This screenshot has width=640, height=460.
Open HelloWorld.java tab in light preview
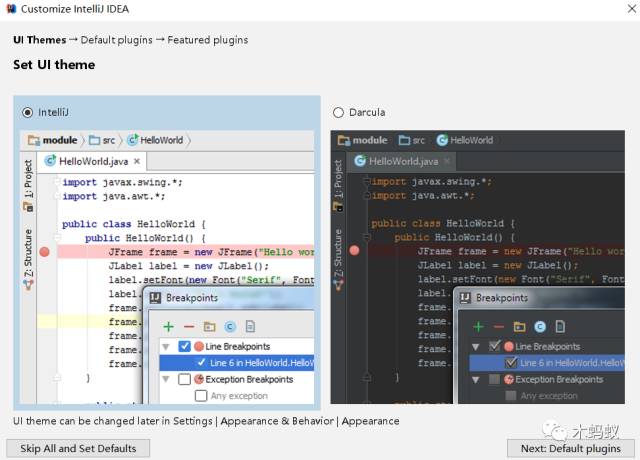point(93,161)
